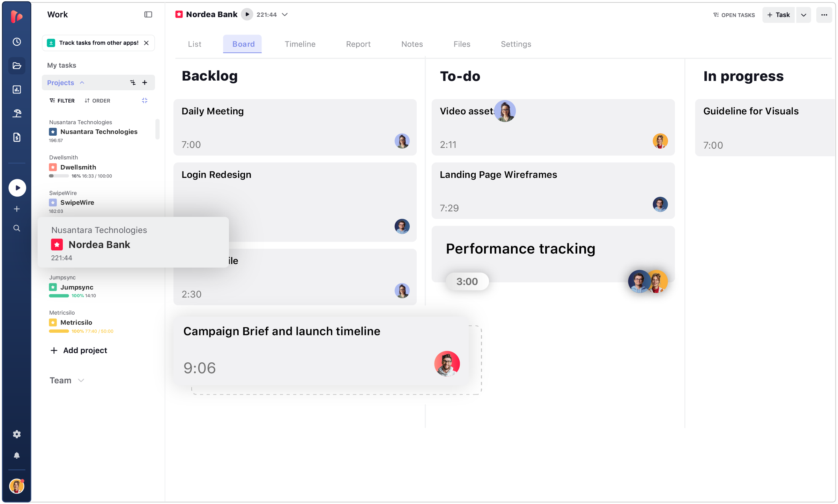
Task: Click the filter icon in sidebar
Action: [53, 101]
